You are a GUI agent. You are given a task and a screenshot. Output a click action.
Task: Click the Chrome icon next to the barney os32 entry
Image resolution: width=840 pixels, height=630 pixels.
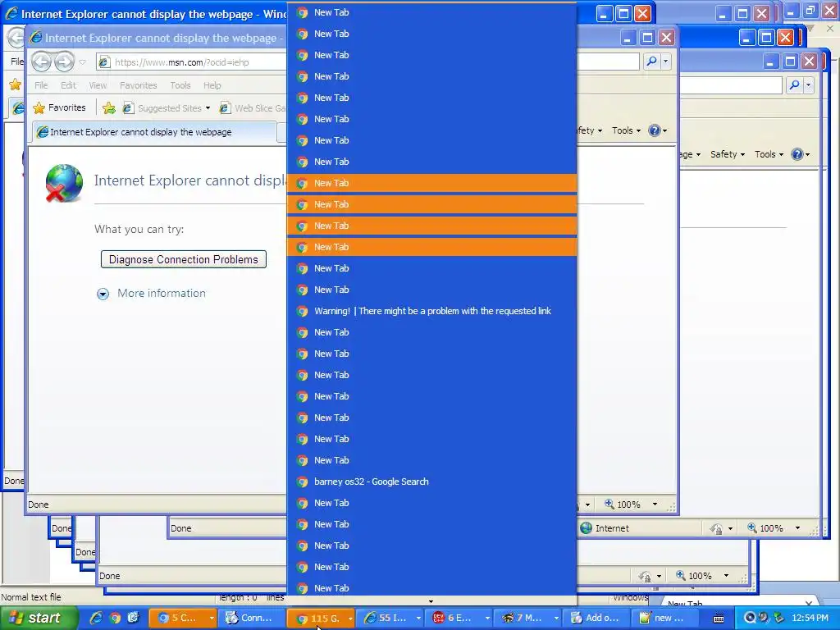[303, 482]
